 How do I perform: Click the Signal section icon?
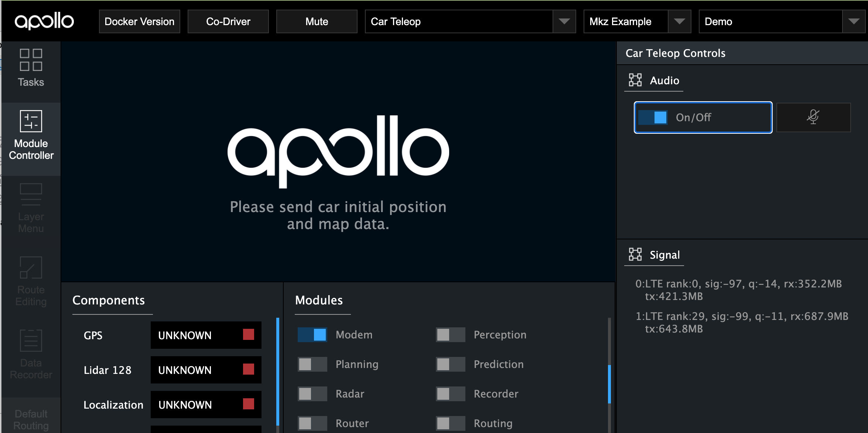coord(635,255)
